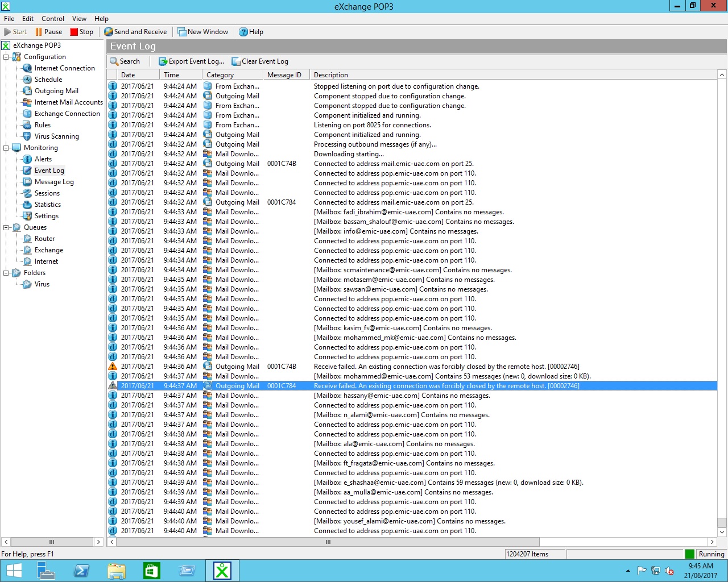Click the Export Event Log icon
The height and width of the screenshot is (582, 728).
click(163, 61)
